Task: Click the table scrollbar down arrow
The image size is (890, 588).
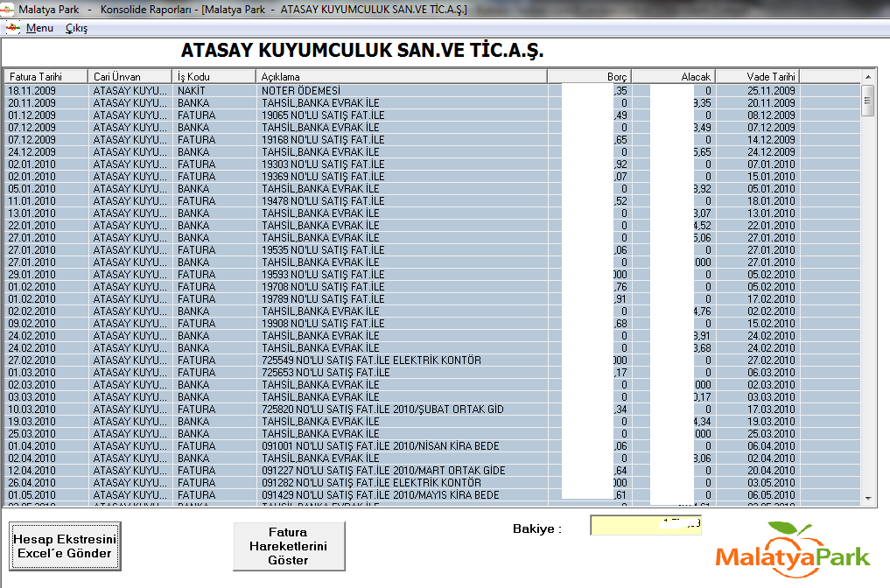Action: [868, 499]
